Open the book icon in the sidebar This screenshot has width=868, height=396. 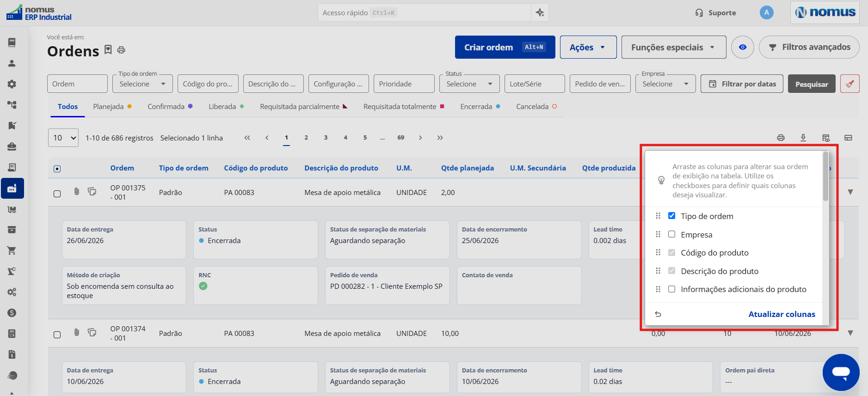pos(12,43)
